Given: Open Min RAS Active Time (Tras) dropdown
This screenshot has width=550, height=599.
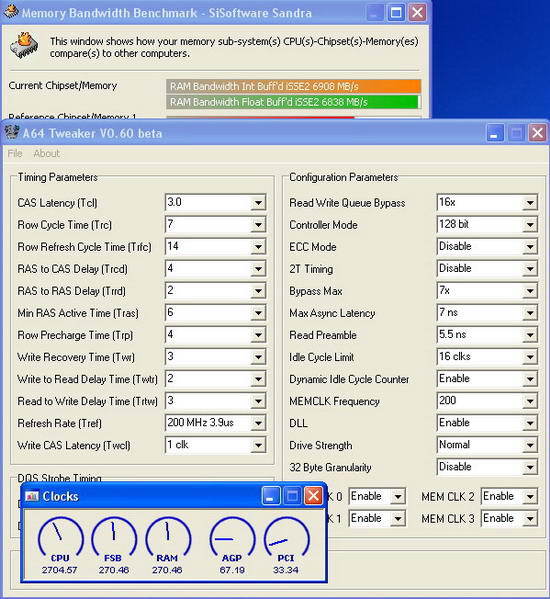Looking at the screenshot, I should coord(258,313).
